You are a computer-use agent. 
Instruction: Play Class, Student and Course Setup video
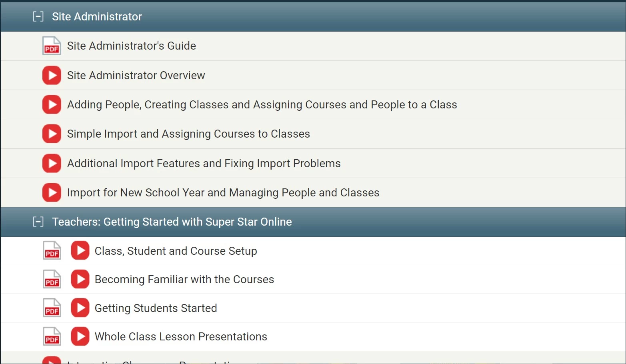[x=80, y=250]
